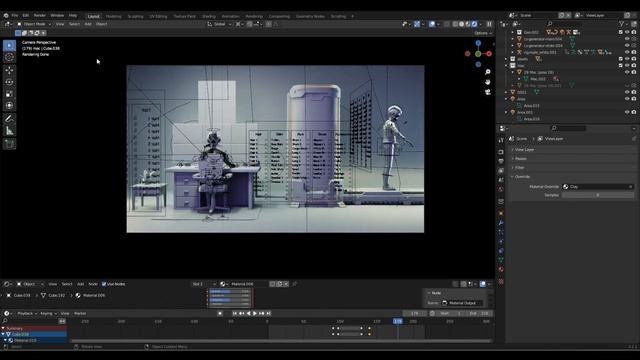The image size is (640, 360).
Task: Switch to the Shading workspace tab
Action: (x=209, y=16)
